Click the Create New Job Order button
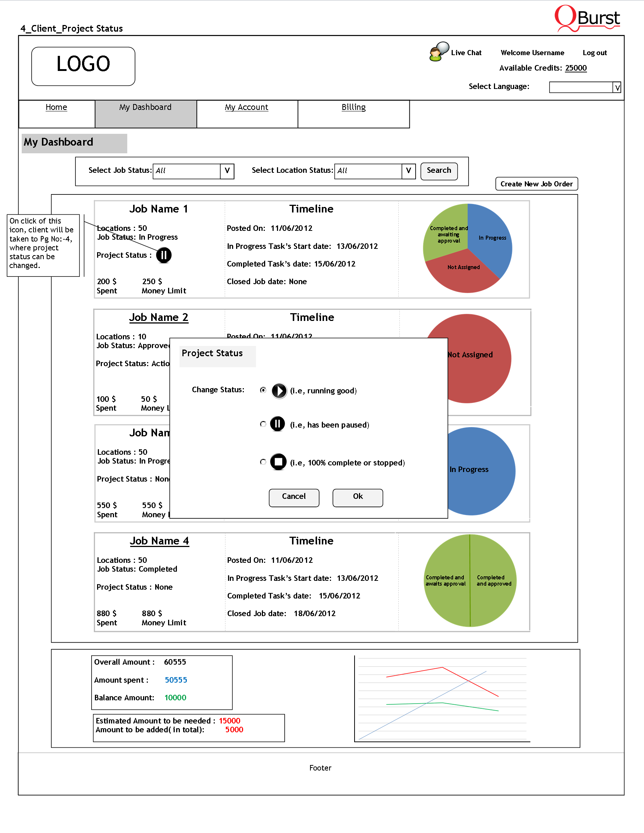Viewport: 644px width, 833px height. 536,184
